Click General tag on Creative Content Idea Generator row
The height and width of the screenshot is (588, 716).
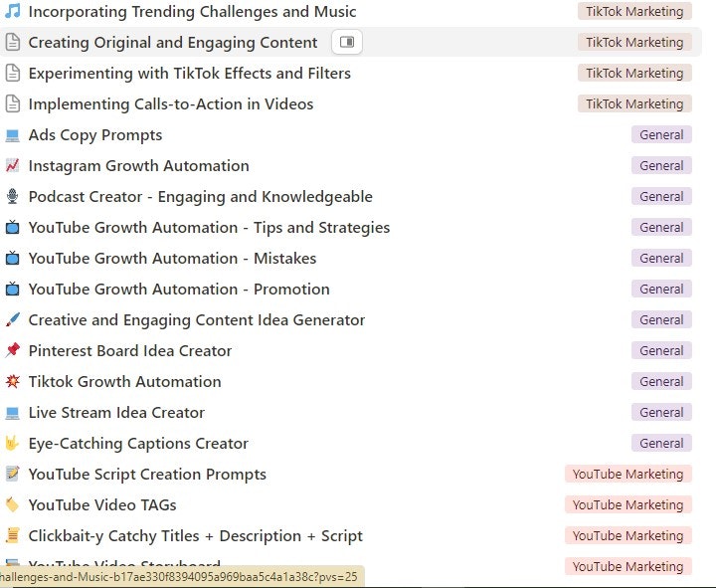point(661,319)
